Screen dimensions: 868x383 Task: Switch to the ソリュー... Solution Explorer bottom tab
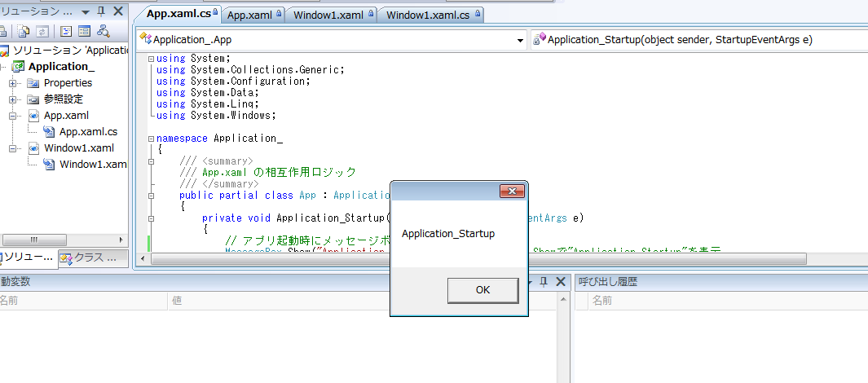tap(28, 258)
